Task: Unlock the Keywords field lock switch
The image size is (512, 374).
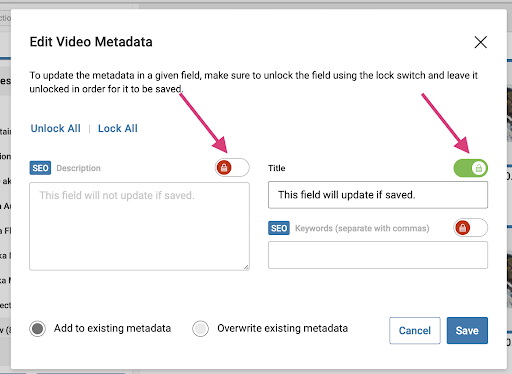Action: [x=470, y=228]
